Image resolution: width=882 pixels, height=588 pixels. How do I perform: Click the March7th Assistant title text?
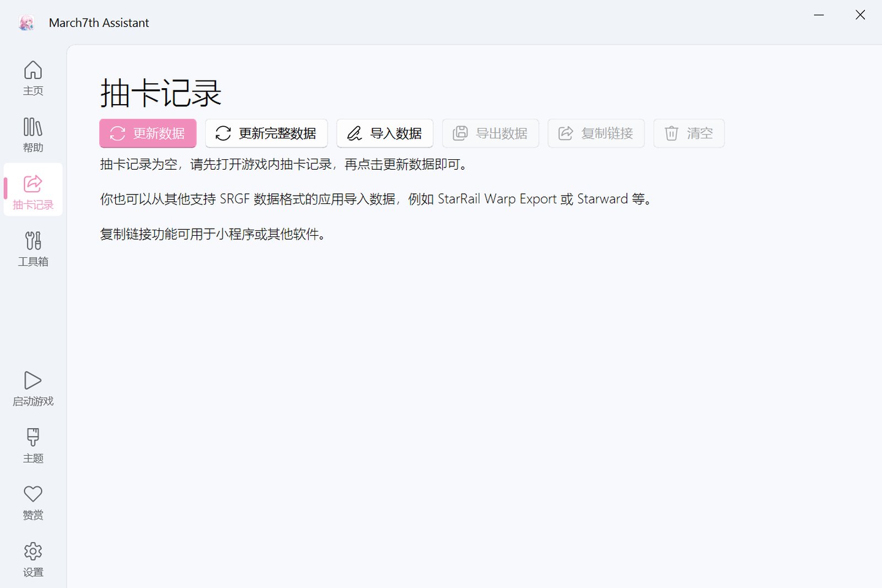pyautogui.click(x=99, y=23)
